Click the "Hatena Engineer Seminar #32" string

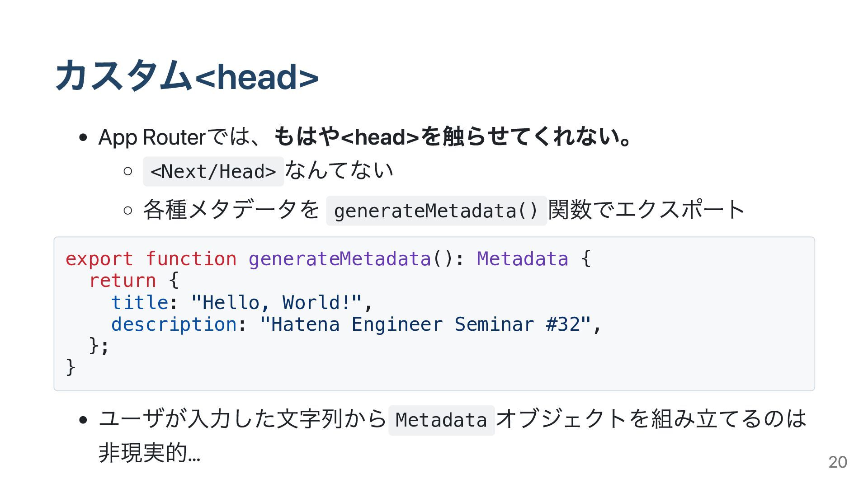tap(425, 324)
